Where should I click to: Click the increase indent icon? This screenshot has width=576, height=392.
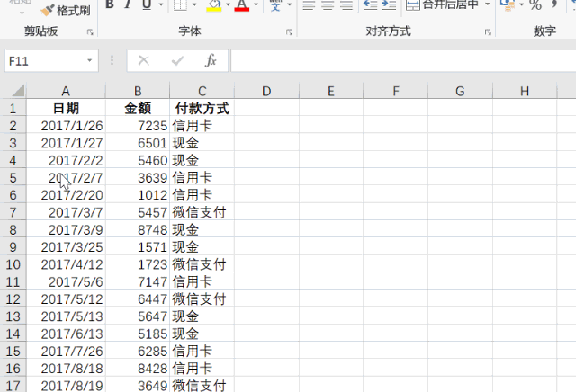[389, 5]
